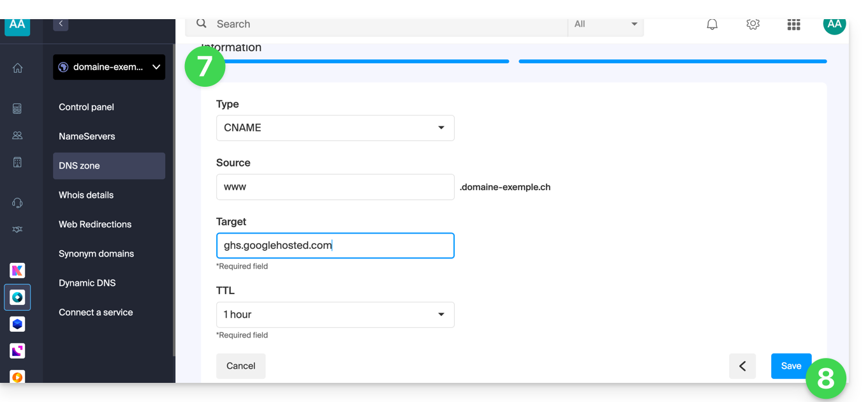Select Dynamic DNS in the side menu
This screenshot has height=402, width=868.
pyautogui.click(x=87, y=283)
